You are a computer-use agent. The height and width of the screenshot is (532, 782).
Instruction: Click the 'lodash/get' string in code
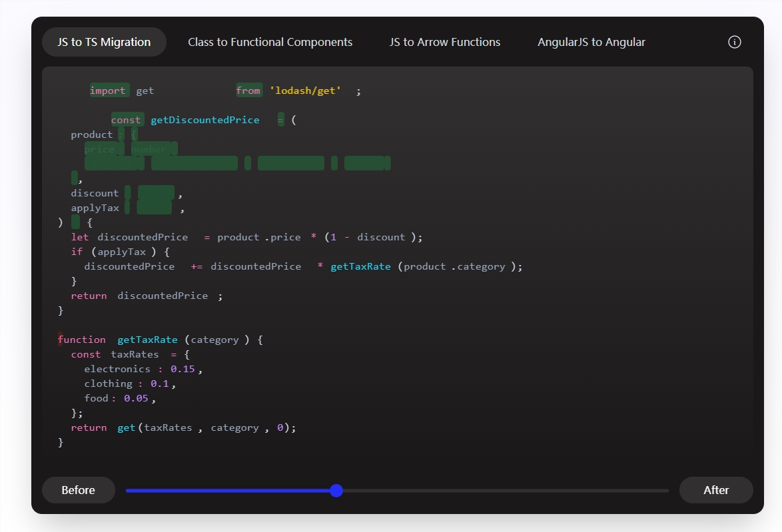click(x=305, y=91)
